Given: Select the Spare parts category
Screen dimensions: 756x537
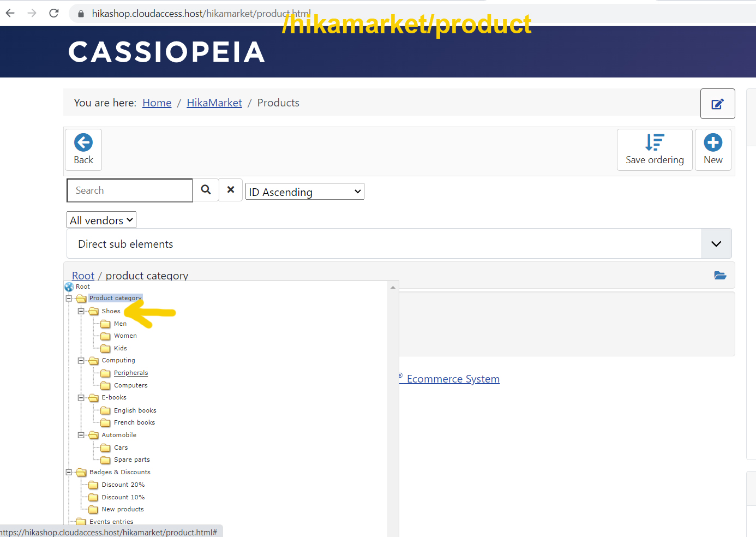Looking at the screenshot, I should pos(132,460).
